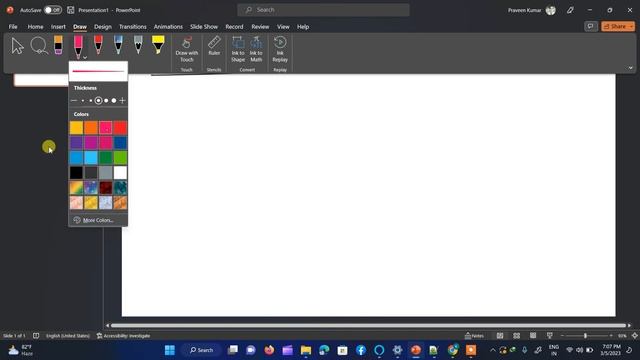Pick the orange color swatch

point(91,128)
